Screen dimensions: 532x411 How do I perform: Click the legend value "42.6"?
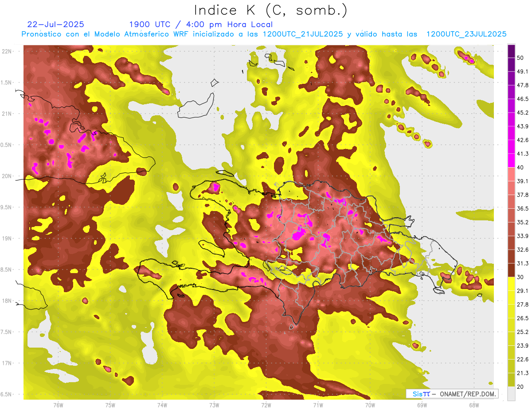click(523, 140)
